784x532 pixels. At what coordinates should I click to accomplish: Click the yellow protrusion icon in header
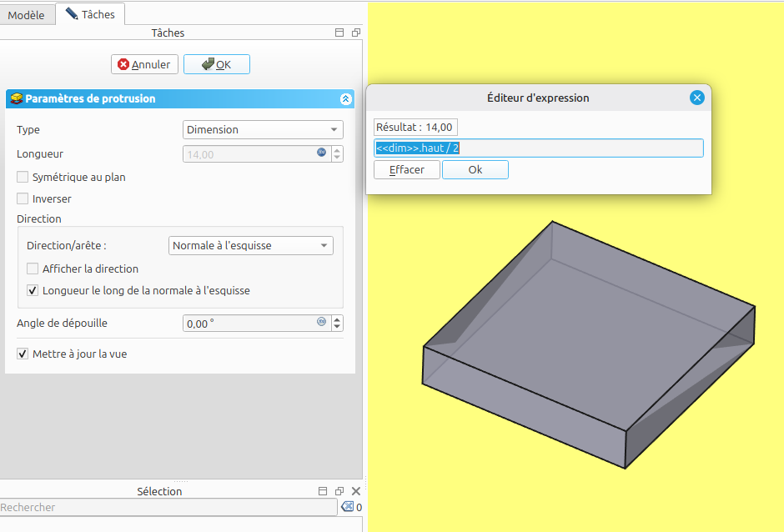click(16, 99)
